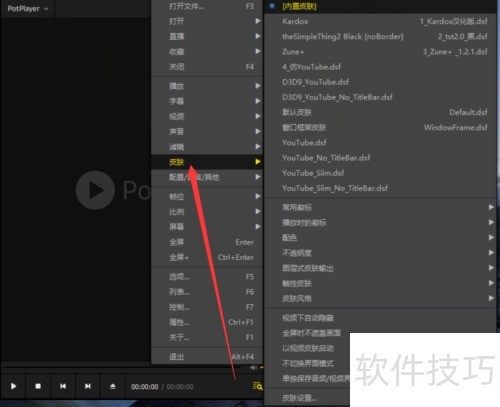500x407 pixels.
Task: Open 控制... F7 control panel
Action: 207,307
